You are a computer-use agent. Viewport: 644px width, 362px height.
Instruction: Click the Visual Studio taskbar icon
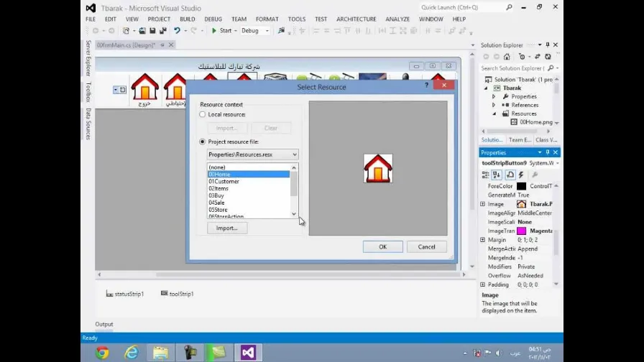(x=248, y=353)
